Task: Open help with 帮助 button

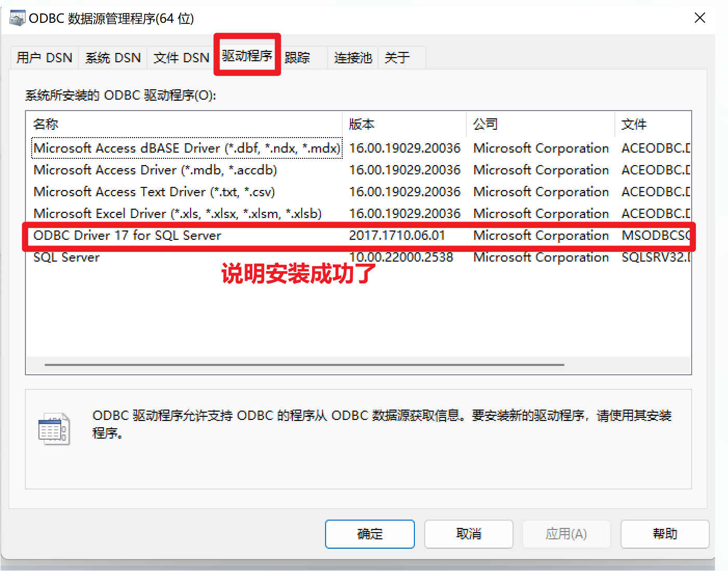Action: coord(665,534)
